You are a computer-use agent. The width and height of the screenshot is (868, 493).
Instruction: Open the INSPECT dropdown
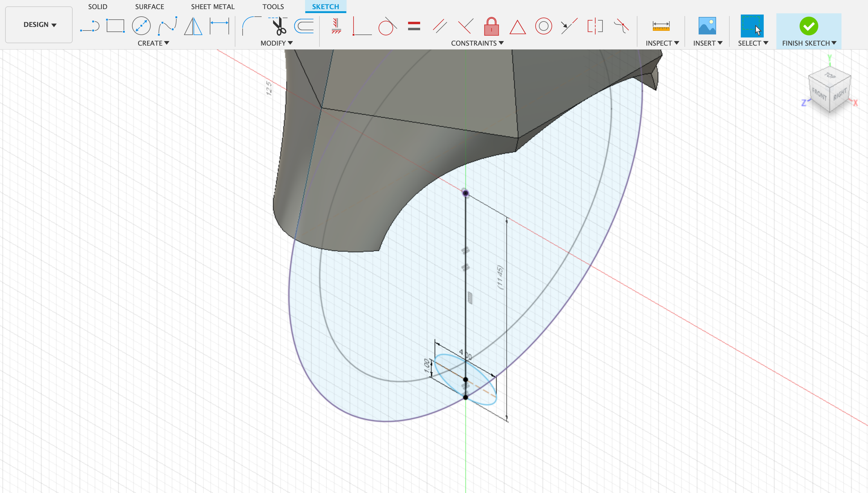662,43
